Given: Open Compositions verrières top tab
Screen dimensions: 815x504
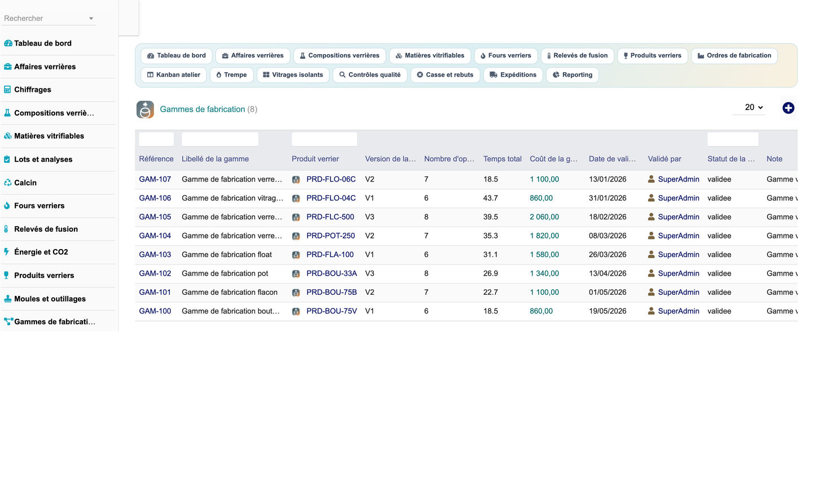Looking at the screenshot, I should 340,56.
